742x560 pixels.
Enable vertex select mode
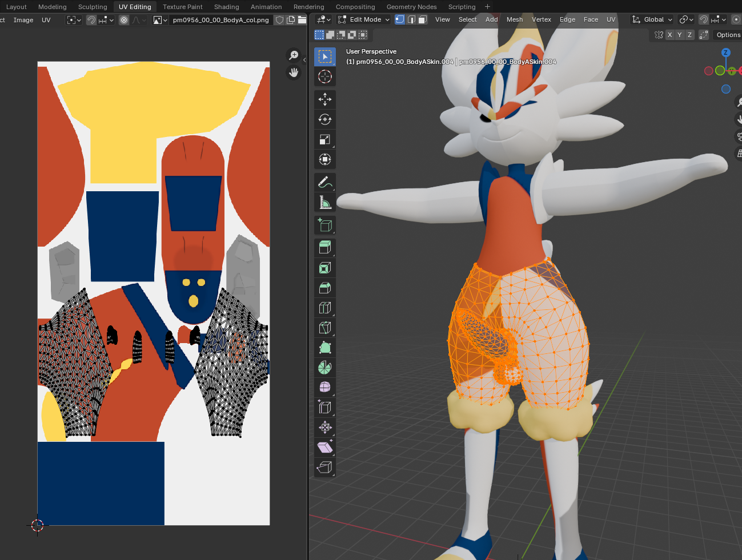coord(400,19)
